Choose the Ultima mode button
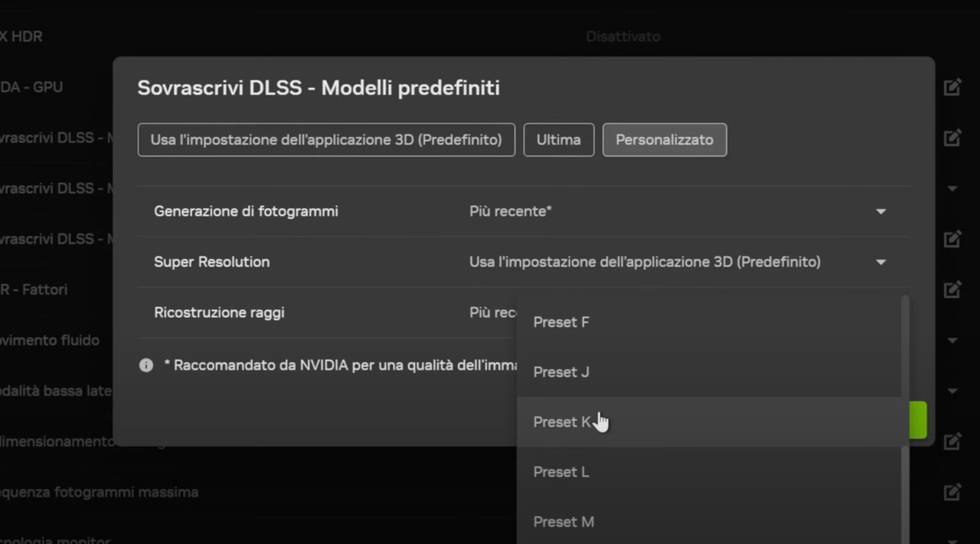Screen dimensions: 980x544 click(x=559, y=140)
